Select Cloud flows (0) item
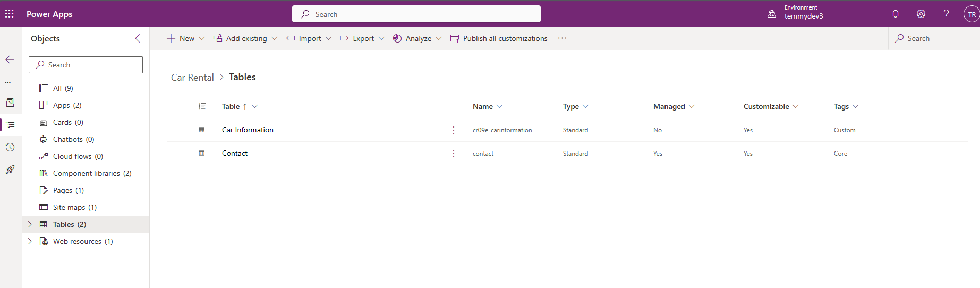Viewport: 980px width, 288px height. (86, 156)
